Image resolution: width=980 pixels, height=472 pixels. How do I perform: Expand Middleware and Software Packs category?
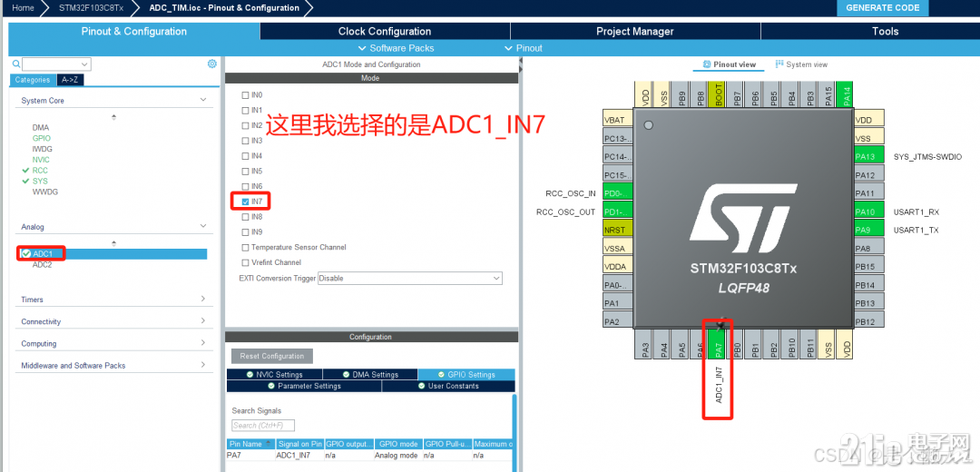click(202, 365)
